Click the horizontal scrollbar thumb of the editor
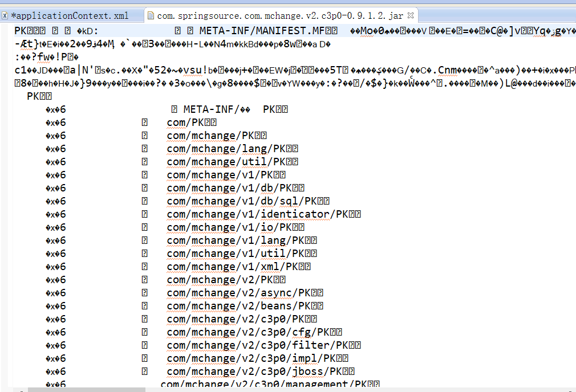The height and width of the screenshot is (392, 576). pyautogui.click(x=87, y=389)
